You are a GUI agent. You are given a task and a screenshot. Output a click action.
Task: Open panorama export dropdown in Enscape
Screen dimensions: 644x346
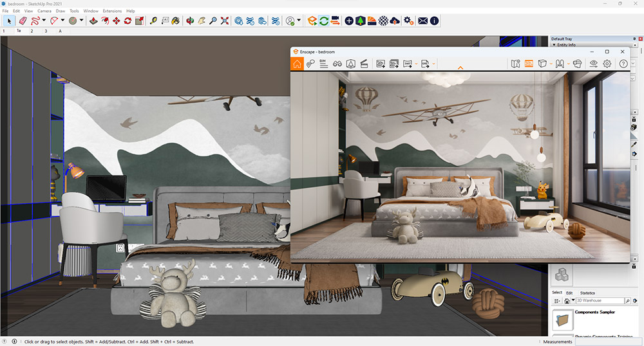[416, 64]
